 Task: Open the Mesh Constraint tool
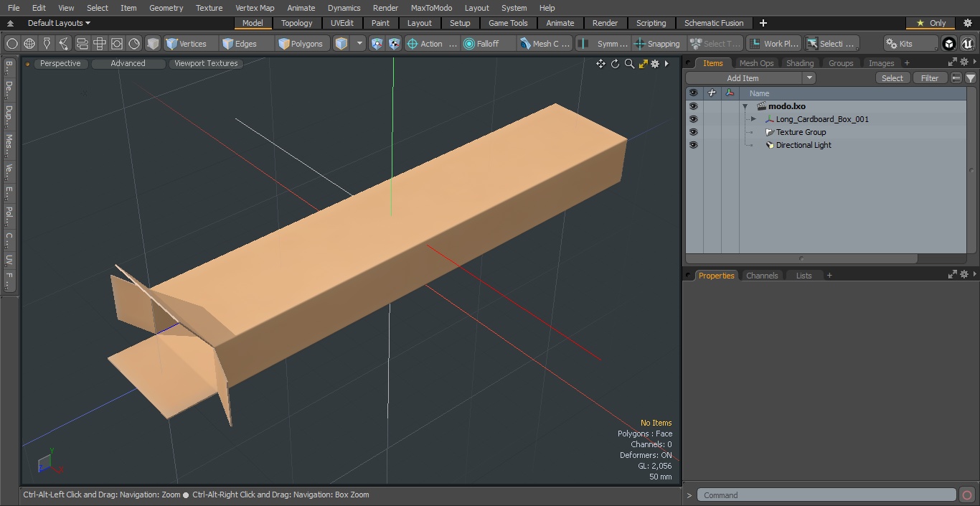[545, 44]
